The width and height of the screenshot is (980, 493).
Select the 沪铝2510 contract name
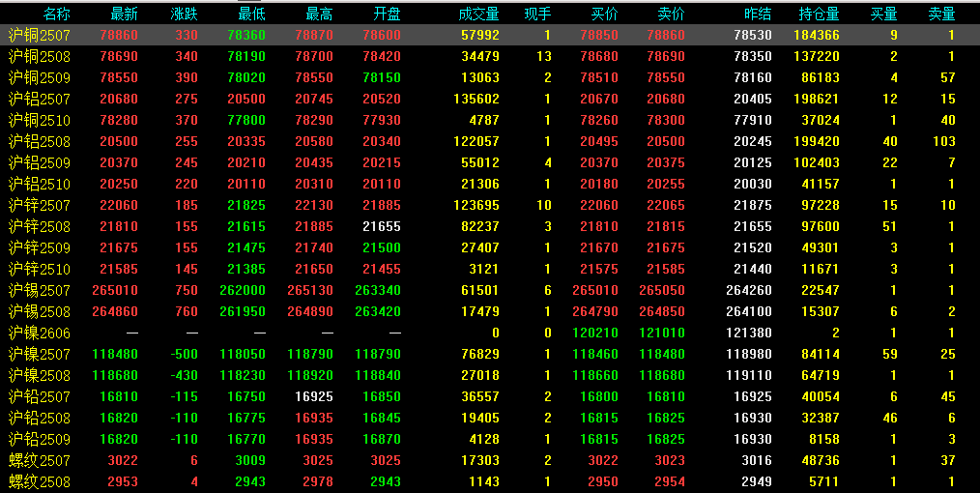[40, 185]
